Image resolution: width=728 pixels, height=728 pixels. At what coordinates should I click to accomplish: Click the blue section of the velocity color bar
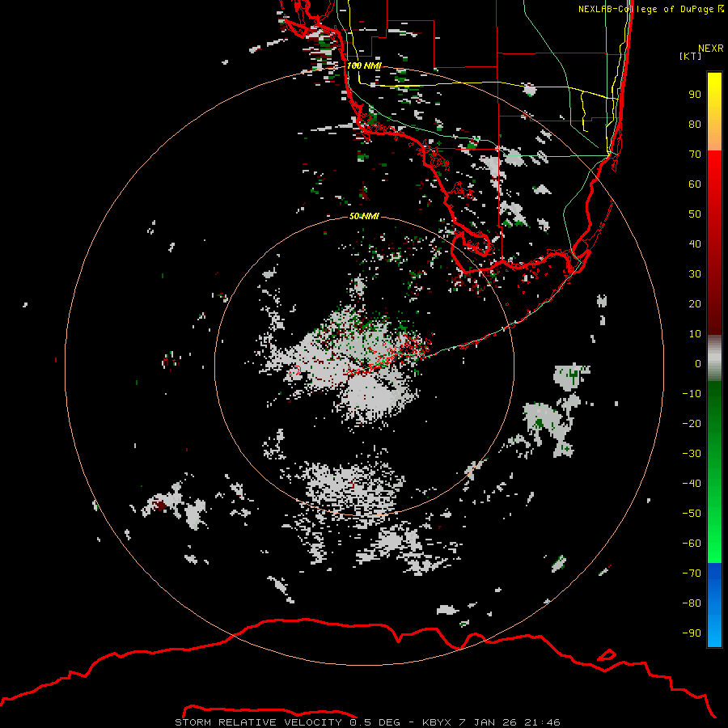click(x=714, y=605)
